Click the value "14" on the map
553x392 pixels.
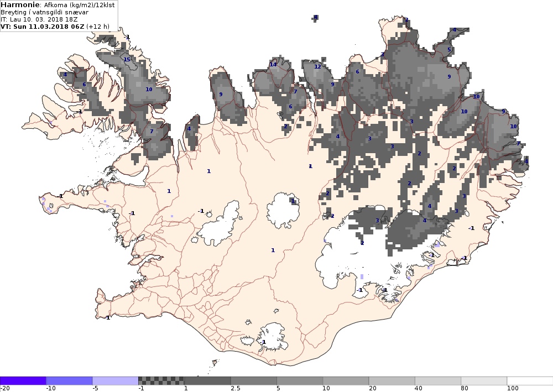tap(273, 64)
